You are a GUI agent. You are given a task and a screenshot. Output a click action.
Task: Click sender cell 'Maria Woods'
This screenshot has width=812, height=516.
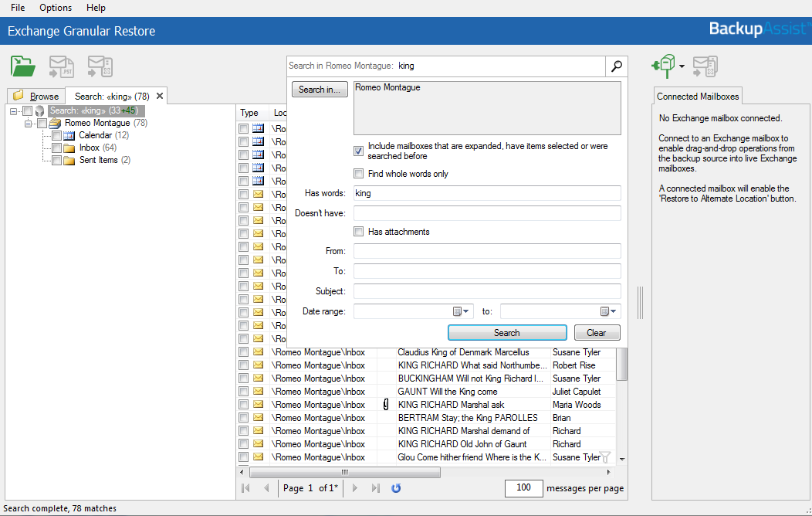point(577,405)
